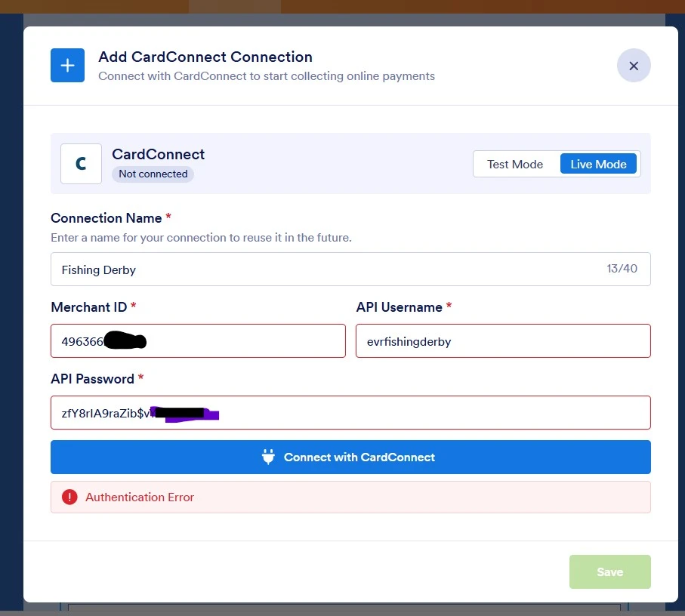
Task: Edit the Connection Name field
Action: (350, 269)
